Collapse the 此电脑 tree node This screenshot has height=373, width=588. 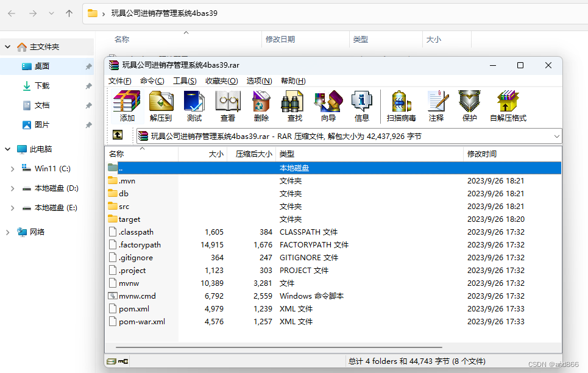click(7, 149)
